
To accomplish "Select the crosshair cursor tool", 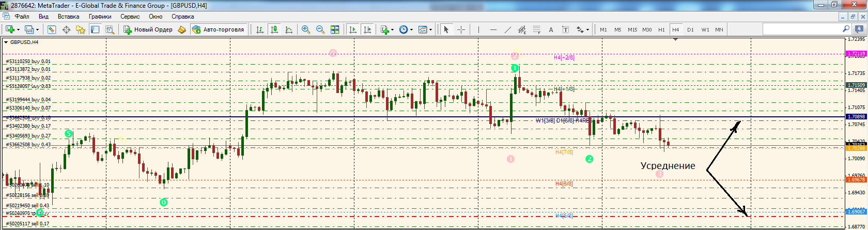I will tap(461, 29).
